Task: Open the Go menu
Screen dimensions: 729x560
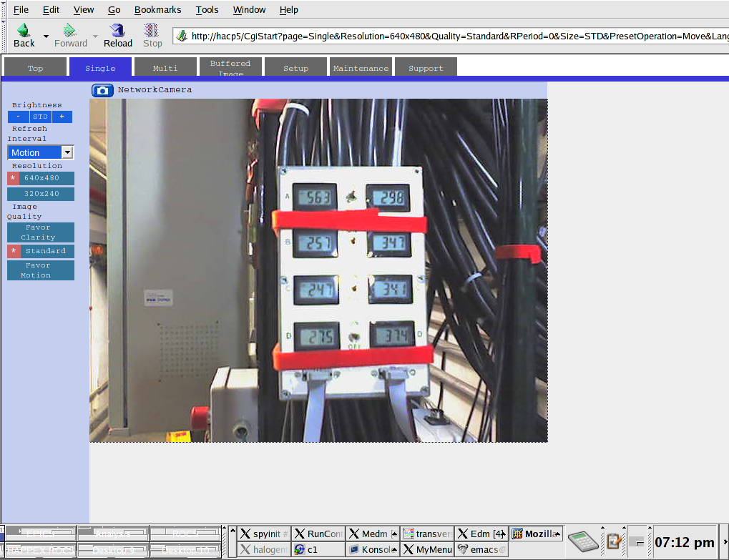Action: [114, 10]
